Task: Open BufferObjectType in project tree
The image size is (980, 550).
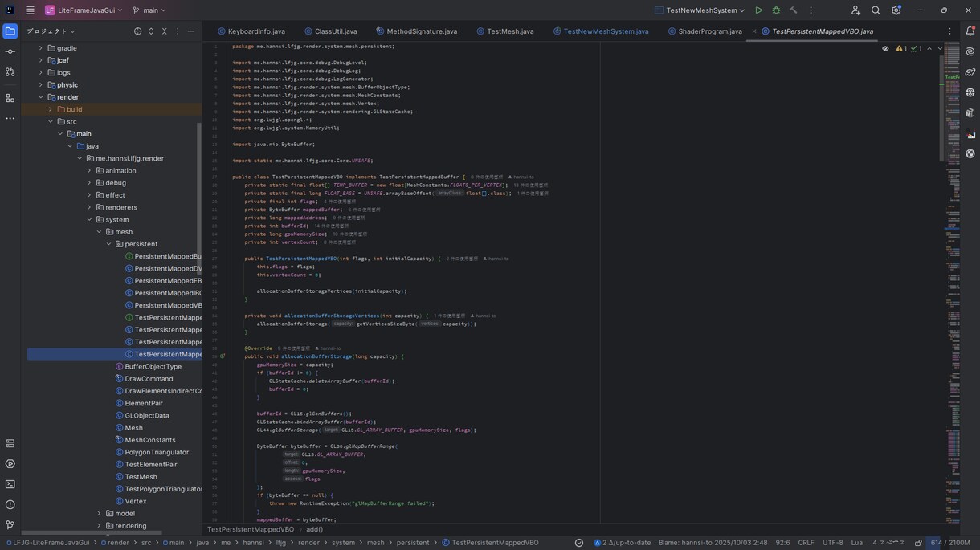Action: coord(153,366)
